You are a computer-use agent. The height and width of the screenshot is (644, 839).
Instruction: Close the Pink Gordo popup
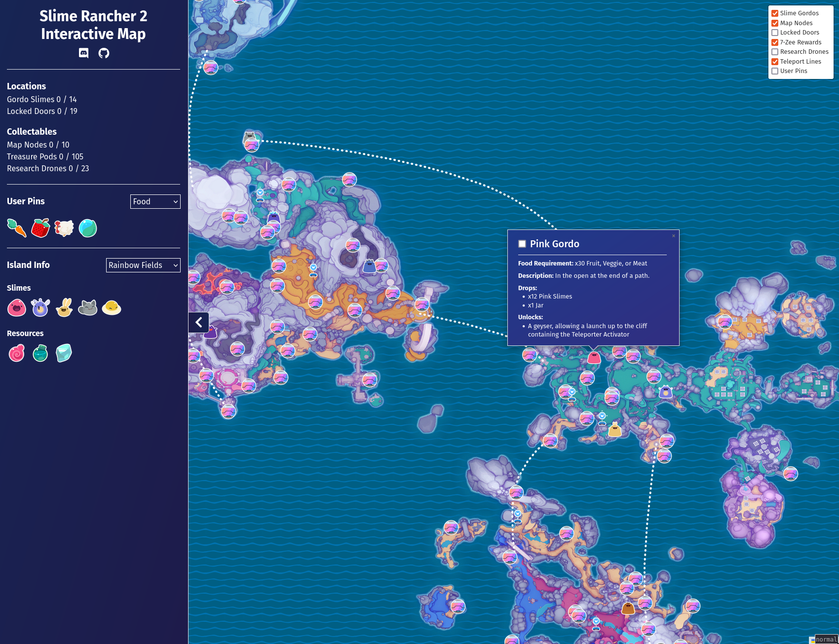click(673, 236)
